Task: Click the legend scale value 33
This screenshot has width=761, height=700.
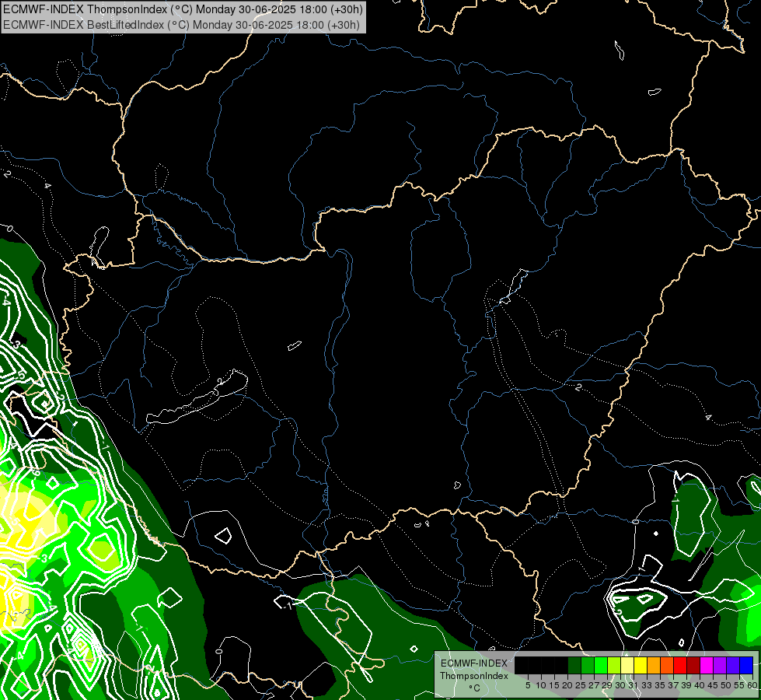Action: click(x=647, y=685)
